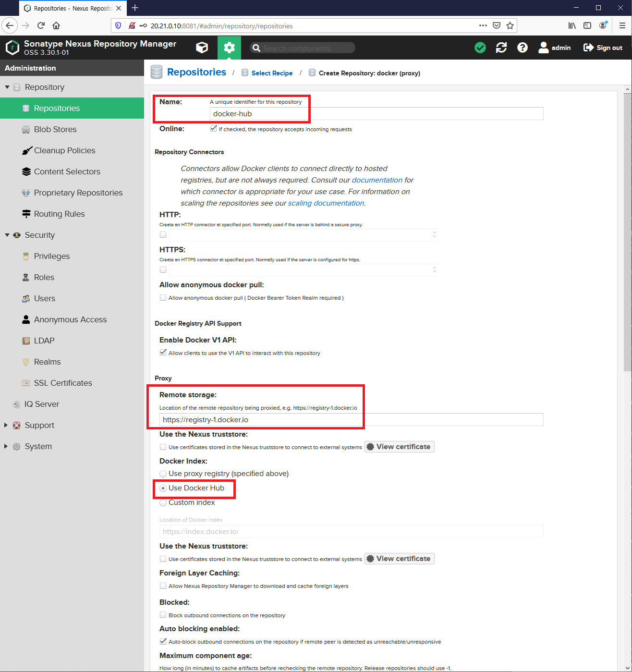Click the Sign out button
Viewport: 632px width, 672px height.
603,48
